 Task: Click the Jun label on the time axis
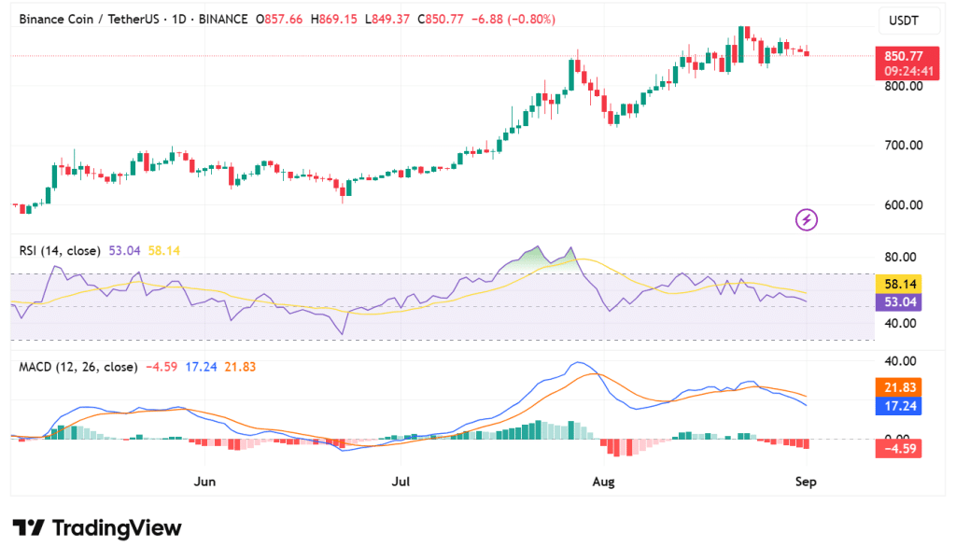(x=204, y=482)
